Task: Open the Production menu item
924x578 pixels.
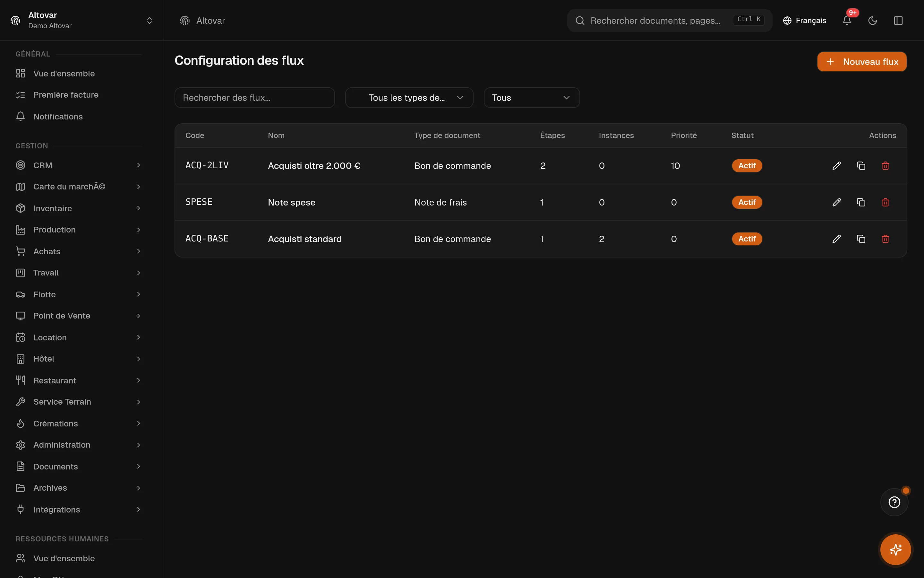Action: coord(79,230)
